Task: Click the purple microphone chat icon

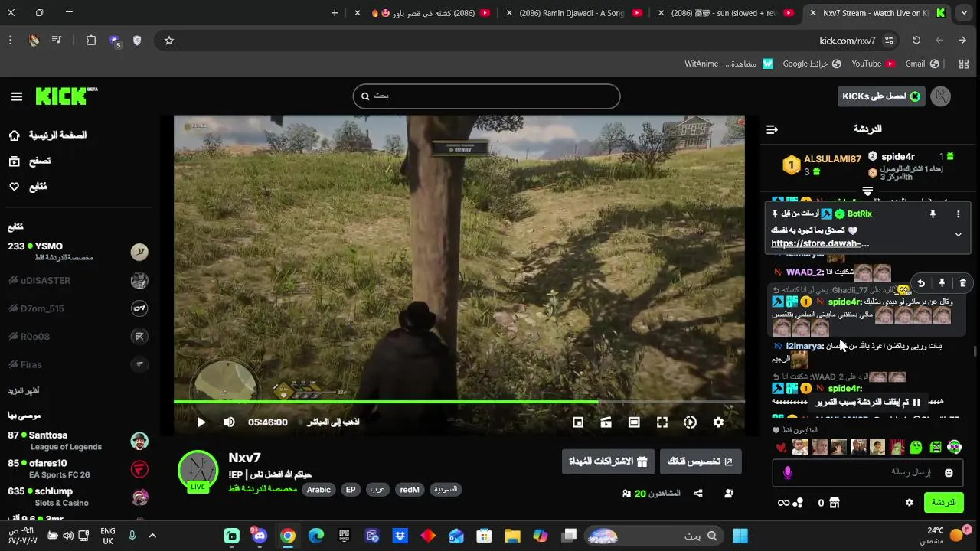Action: click(788, 473)
